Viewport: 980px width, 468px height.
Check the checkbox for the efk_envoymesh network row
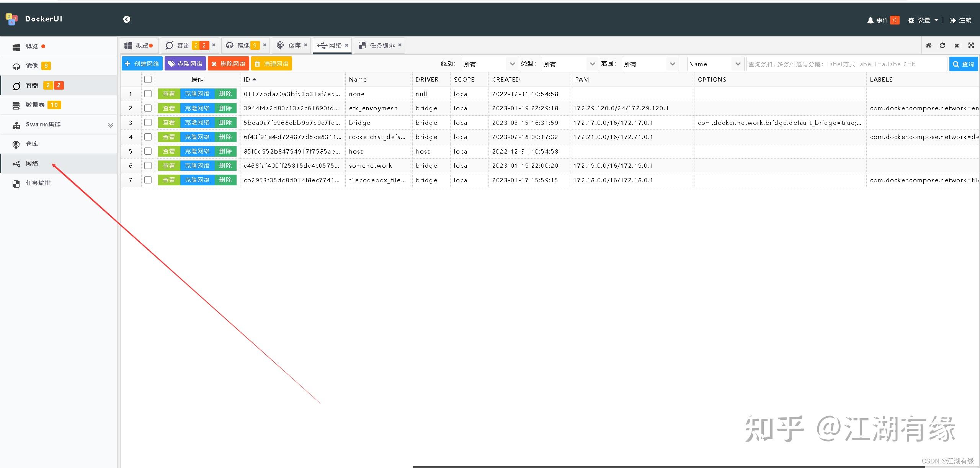pyautogui.click(x=148, y=108)
